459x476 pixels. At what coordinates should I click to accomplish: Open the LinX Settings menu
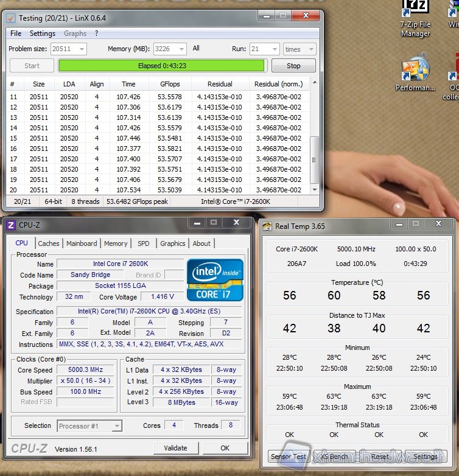coord(43,33)
